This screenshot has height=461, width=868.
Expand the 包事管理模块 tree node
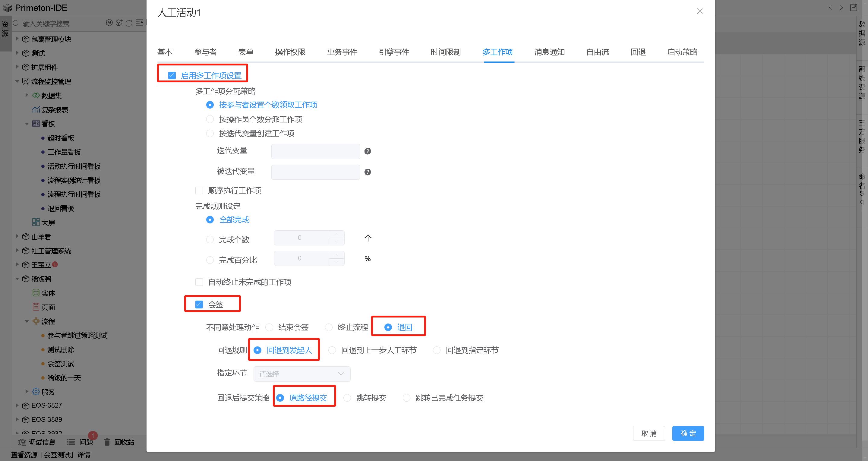(17, 39)
